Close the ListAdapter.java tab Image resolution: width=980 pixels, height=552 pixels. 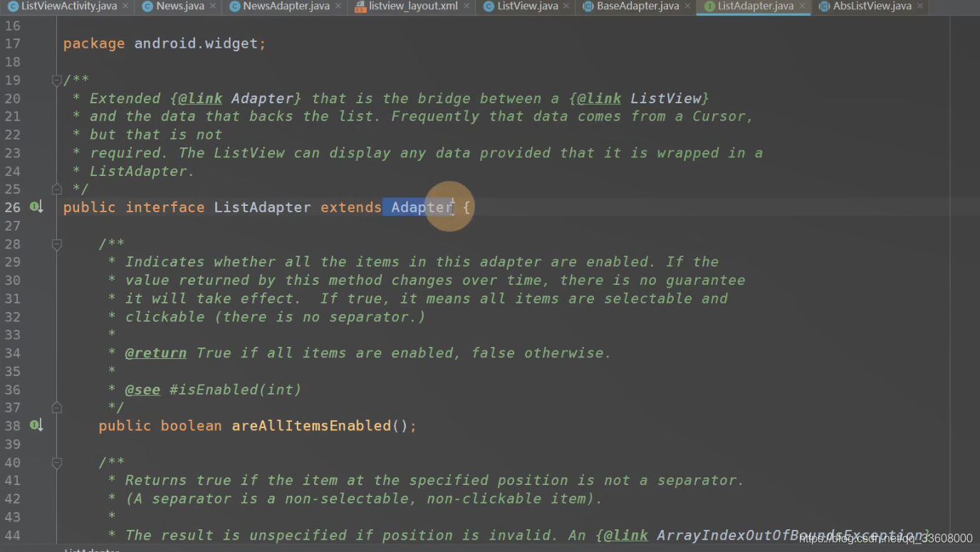coord(801,6)
